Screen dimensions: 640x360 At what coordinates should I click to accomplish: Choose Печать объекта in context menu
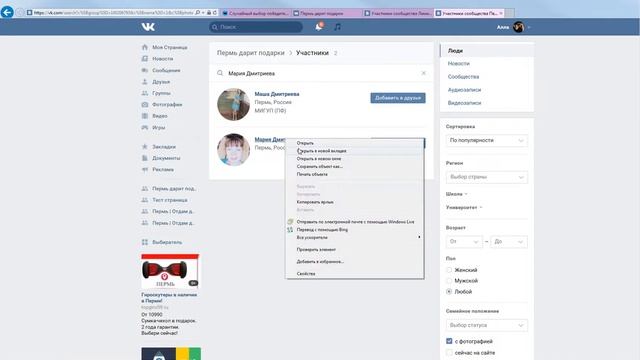(354, 174)
